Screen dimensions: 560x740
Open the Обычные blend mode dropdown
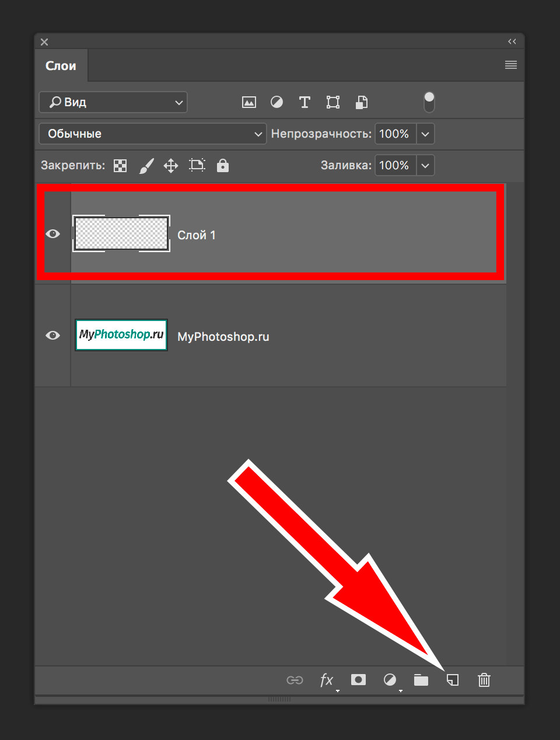pyautogui.click(x=153, y=134)
